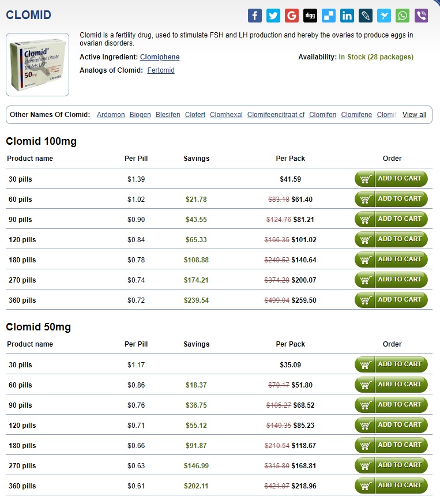Image resolution: width=440 pixels, height=504 pixels.
Task: Add Clomid 50mg 60 pills to cart
Action: coord(392,385)
